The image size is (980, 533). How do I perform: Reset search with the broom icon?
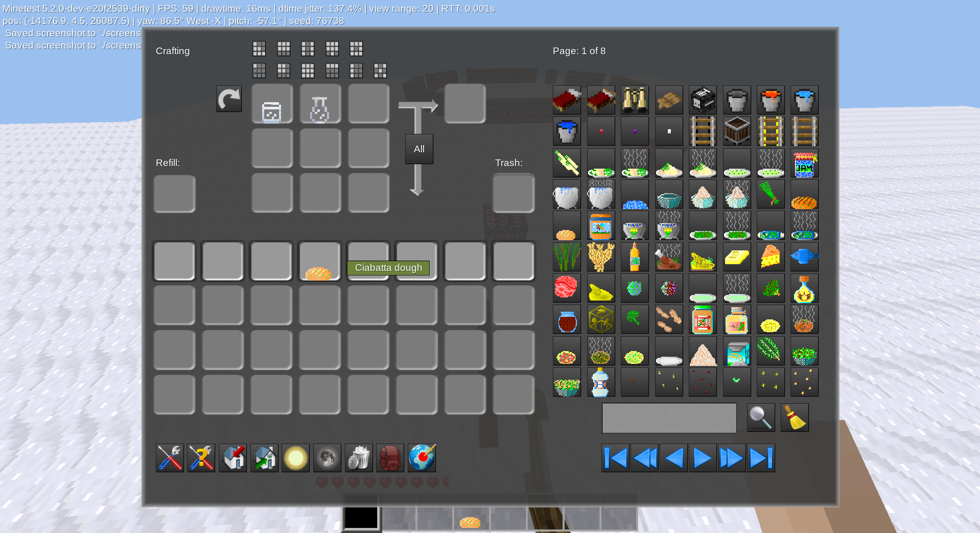click(795, 418)
